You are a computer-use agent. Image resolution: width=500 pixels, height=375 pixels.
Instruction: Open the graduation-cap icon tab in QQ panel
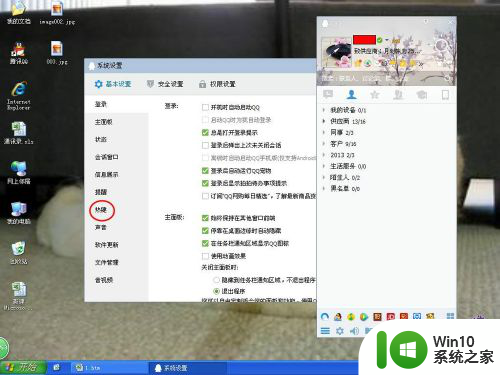point(422,95)
